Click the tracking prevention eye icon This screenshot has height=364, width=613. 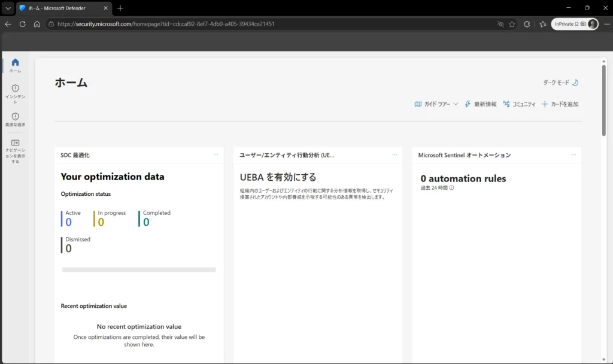tap(500, 24)
